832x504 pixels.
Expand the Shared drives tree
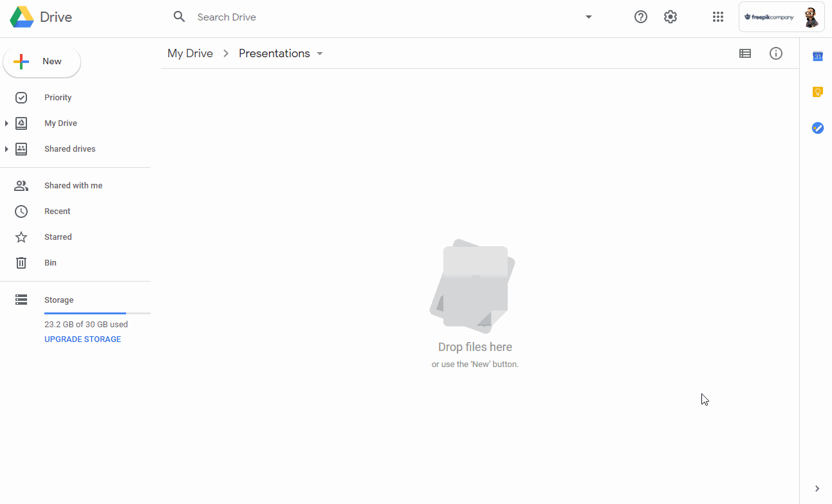click(6, 149)
